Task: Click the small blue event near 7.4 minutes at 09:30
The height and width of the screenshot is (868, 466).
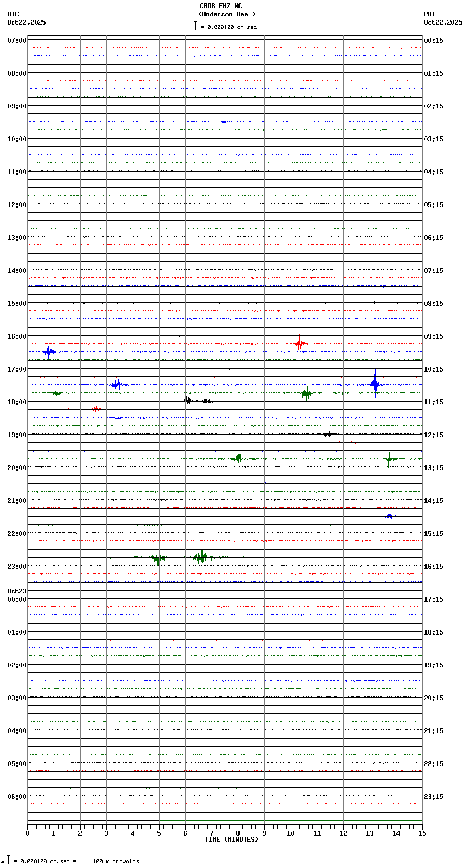Action: click(x=223, y=122)
